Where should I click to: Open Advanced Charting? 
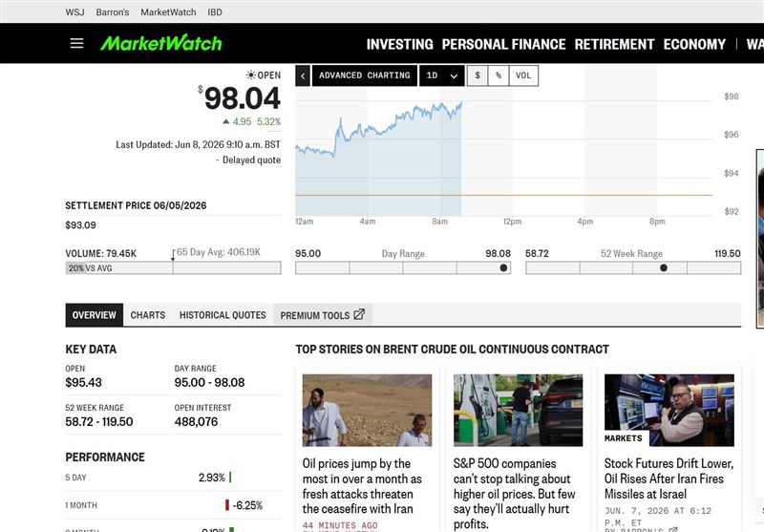point(365,75)
